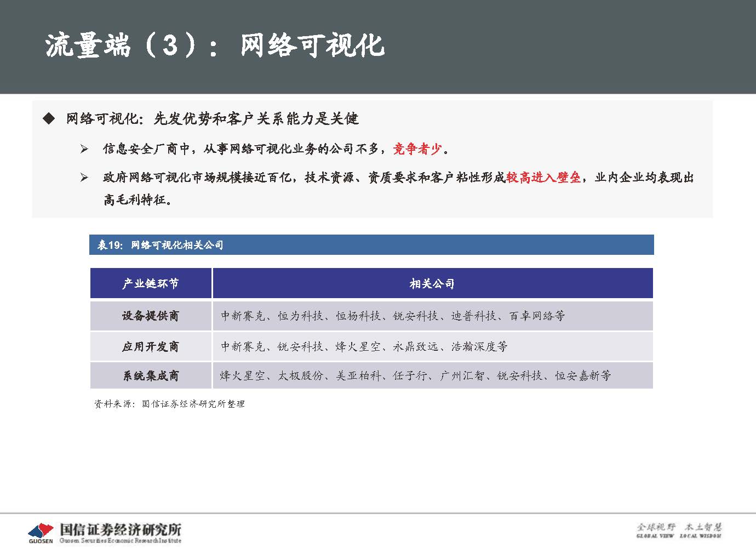Select the diamond bullet icon before 网络可视化

click(x=50, y=117)
